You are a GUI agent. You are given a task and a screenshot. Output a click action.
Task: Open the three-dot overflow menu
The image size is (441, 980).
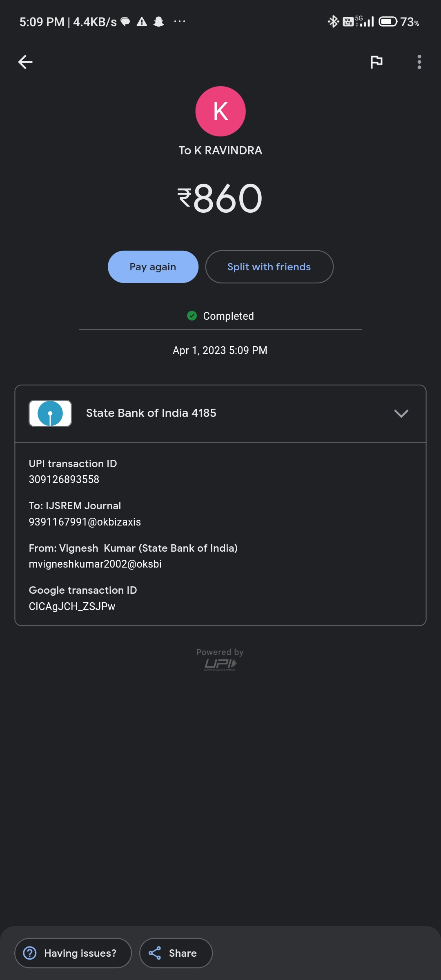pyautogui.click(x=419, y=62)
